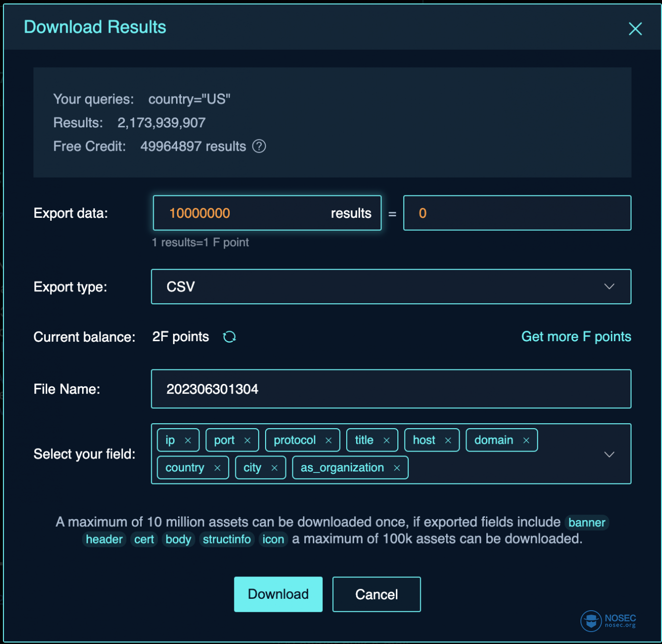
Task: Click the 49964897 results free credit value
Action: pos(193,146)
